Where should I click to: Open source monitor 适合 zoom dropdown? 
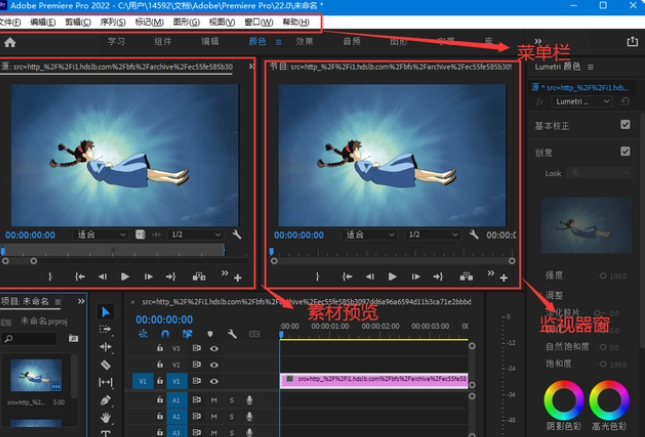point(100,234)
